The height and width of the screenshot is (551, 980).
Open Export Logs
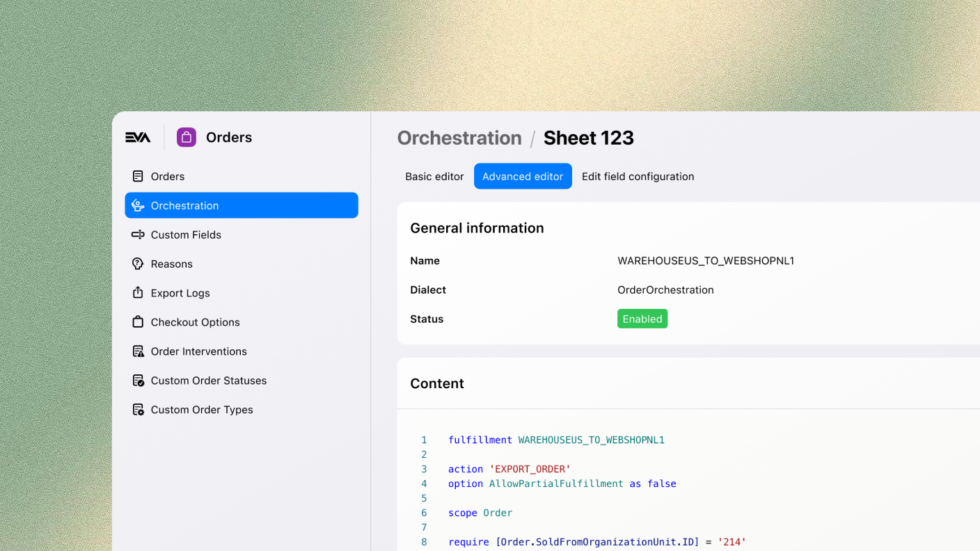(242, 293)
